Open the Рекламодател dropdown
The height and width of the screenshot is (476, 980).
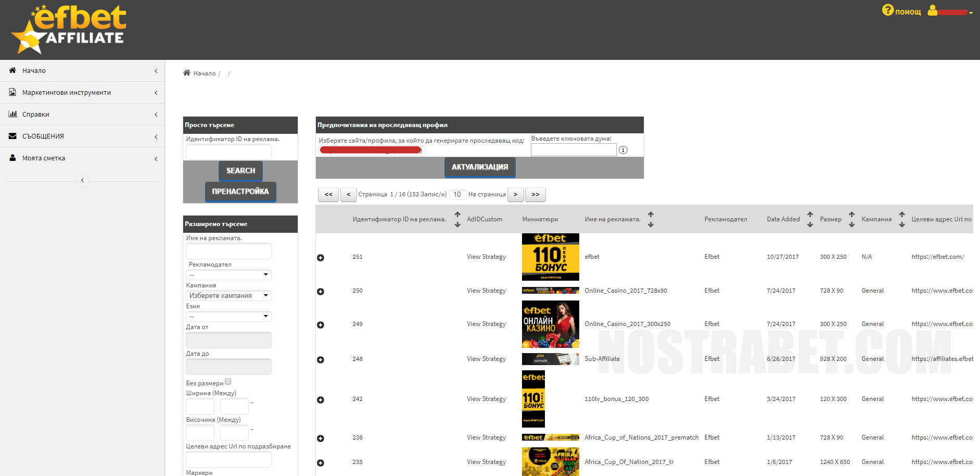[228, 274]
